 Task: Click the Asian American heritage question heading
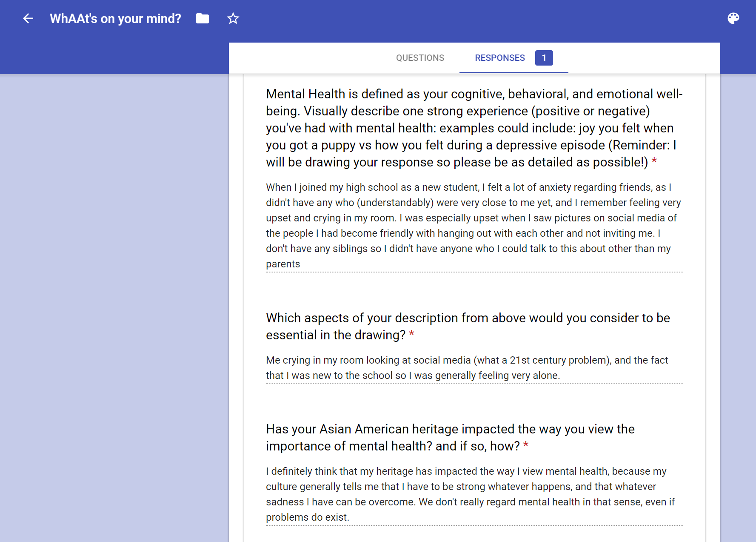pos(450,437)
